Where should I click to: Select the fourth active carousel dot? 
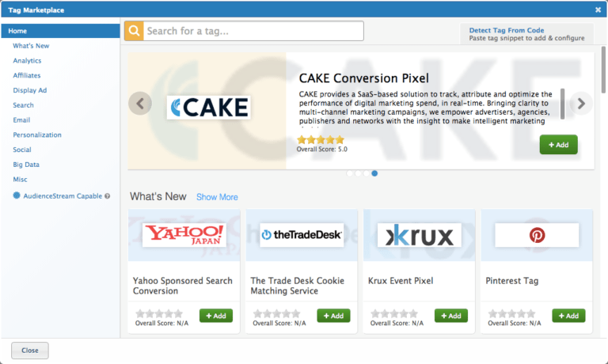374,173
